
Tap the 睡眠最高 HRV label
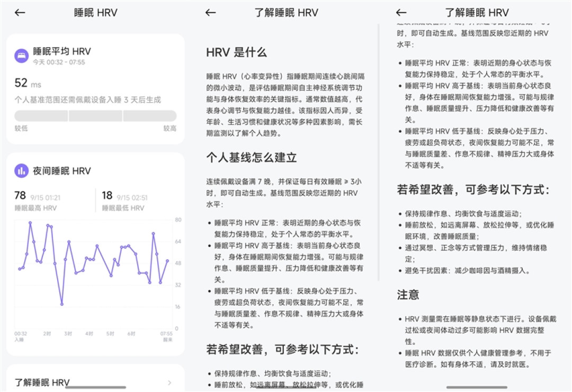[35, 208]
